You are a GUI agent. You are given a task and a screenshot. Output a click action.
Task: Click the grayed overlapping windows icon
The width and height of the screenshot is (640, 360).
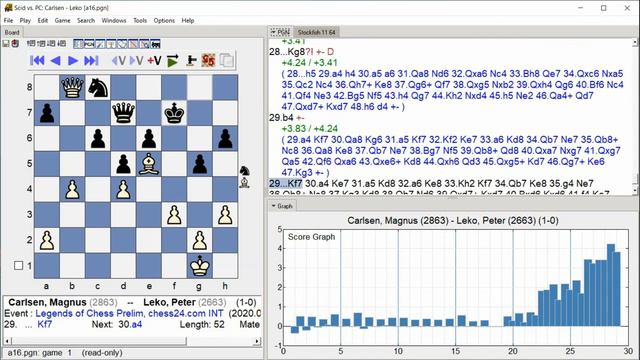227,60
